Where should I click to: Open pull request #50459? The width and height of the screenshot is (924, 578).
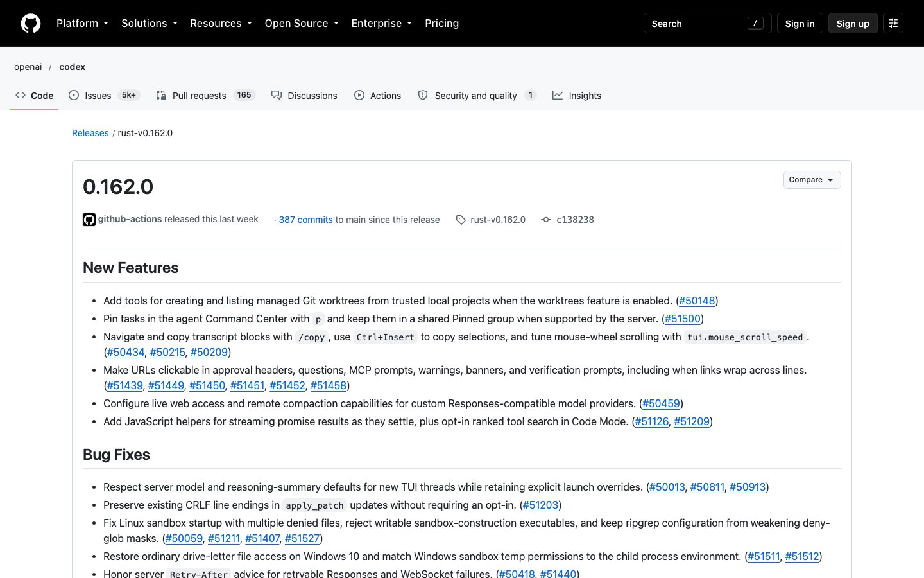661,403
